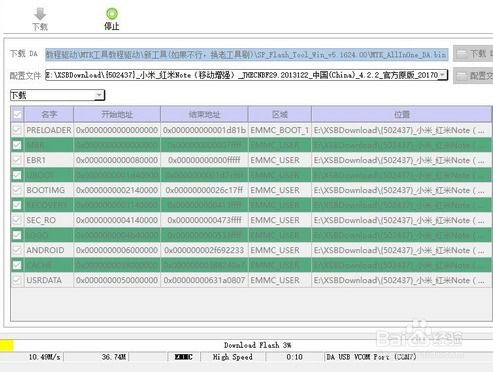493x372 pixels.
Task: Click the download arrow icon in toolbar
Action: pos(40,14)
